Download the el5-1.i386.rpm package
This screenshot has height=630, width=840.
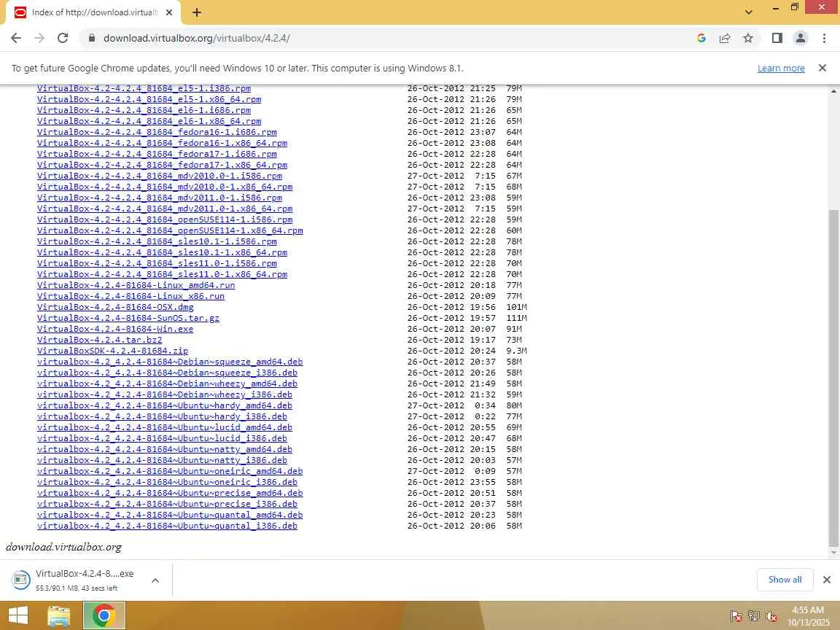coord(144,88)
